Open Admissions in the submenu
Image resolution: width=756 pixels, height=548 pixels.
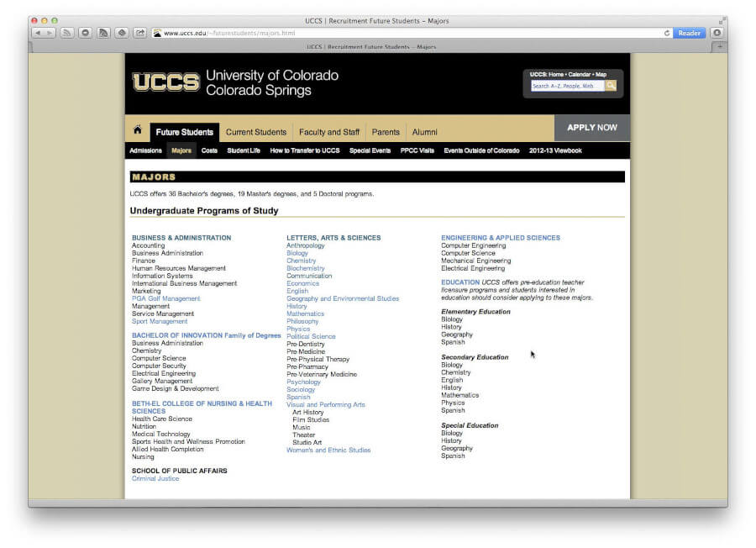pos(145,150)
